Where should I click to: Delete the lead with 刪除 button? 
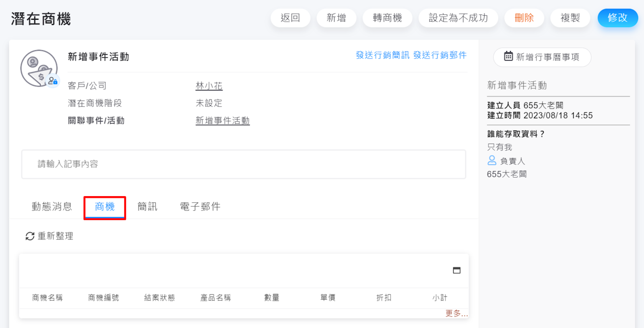coord(524,18)
